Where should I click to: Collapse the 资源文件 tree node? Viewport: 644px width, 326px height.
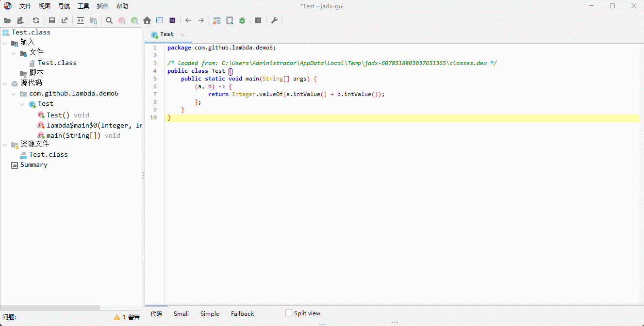coord(5,145)
